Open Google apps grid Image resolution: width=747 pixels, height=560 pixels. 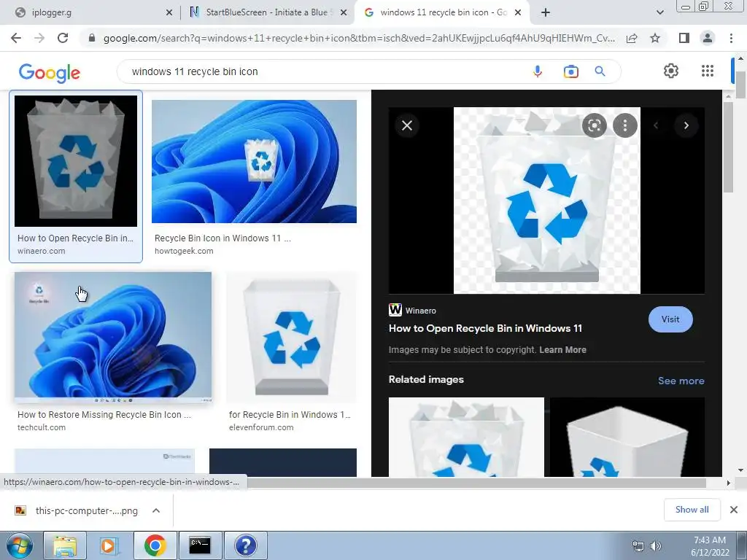point(708,71)
